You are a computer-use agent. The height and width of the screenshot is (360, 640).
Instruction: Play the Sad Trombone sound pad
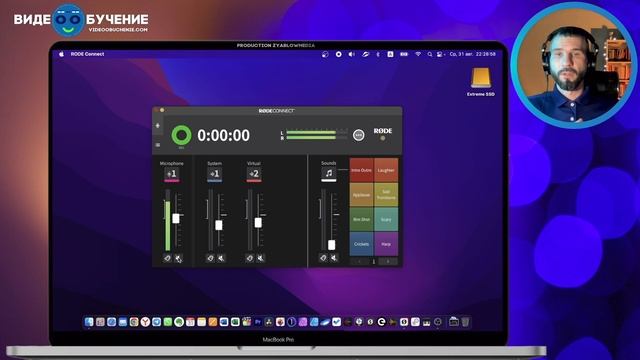386,195
